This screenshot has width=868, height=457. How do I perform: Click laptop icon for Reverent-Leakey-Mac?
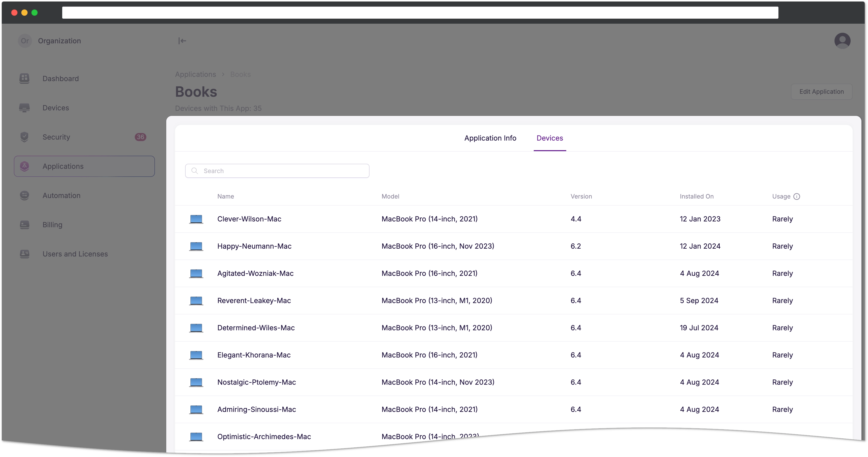(x=196, y=301)
